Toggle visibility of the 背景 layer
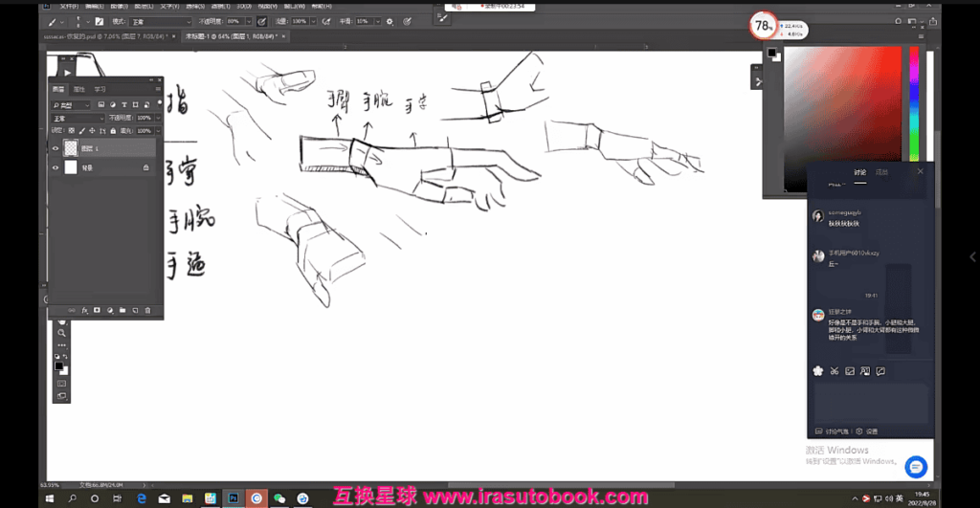Viewport: 980px width, 508px height. (x=56, y=167)
